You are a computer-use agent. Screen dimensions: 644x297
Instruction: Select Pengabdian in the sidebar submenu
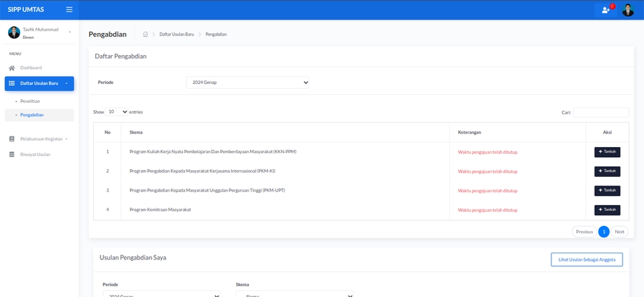pos(32,115)
